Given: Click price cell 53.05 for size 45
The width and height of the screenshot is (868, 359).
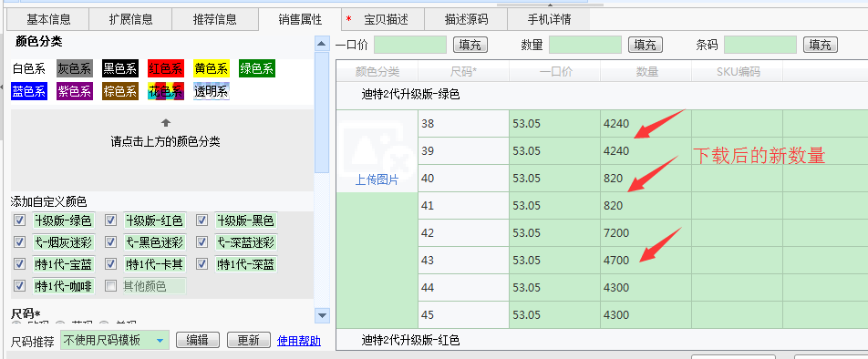Looking at the screenshot, I should click(554, 314).
